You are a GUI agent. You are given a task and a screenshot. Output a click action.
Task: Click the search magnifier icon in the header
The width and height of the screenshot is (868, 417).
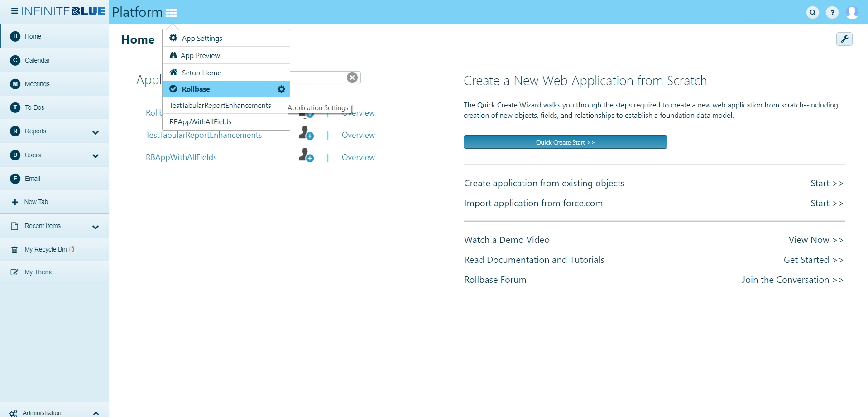[813, 13]
